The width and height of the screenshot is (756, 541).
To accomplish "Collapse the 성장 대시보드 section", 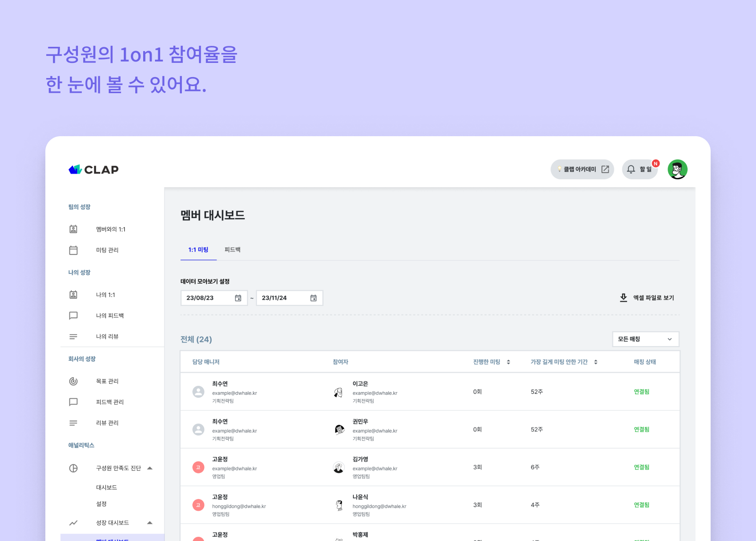I will pyautogui.click(x=150, y=523).
